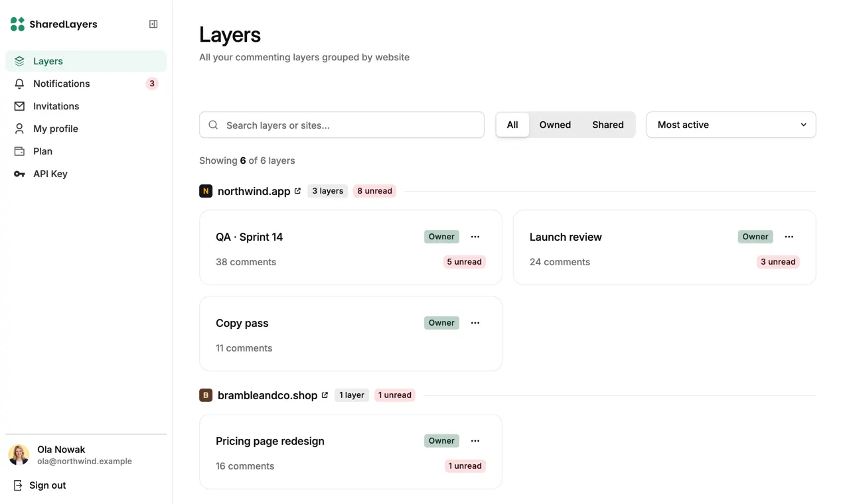Click the ola@northwind.example email
Screen dimensions: 843x504
pyautogui.click(x=84, y=462)
